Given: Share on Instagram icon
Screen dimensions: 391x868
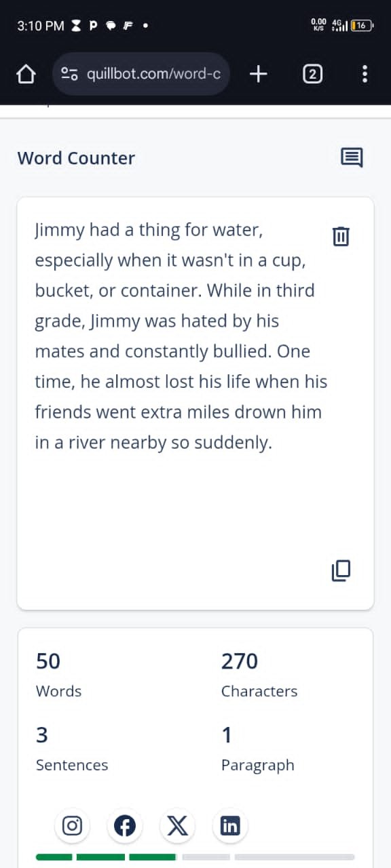Looking at the screenshot, I should coord(72,825).
